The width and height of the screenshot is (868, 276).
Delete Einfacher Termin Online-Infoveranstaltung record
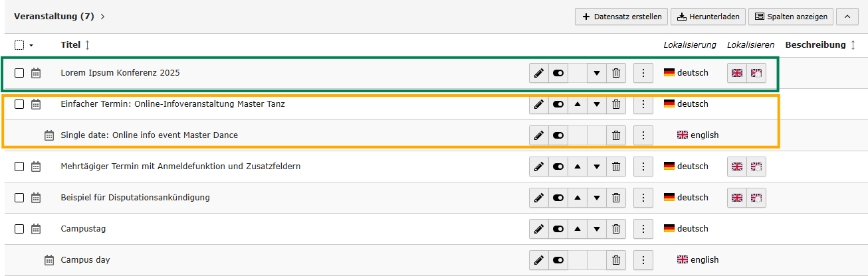point(616,104)
